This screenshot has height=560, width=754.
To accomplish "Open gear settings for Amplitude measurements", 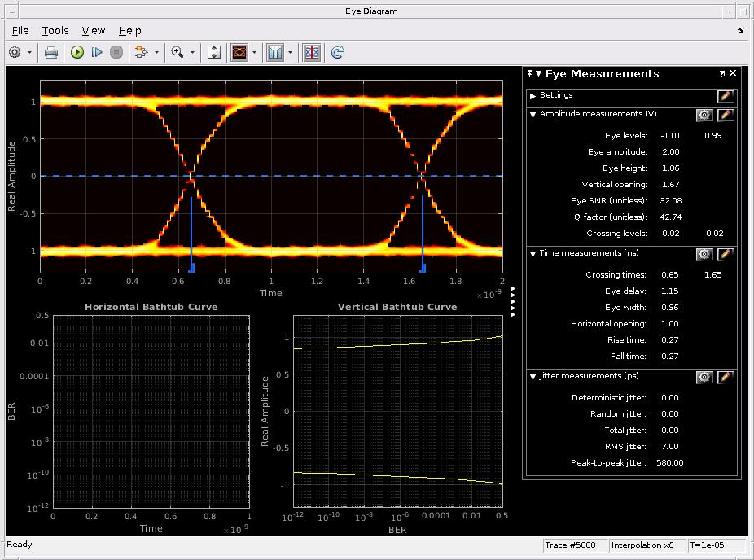I will [x=704, y=115].
